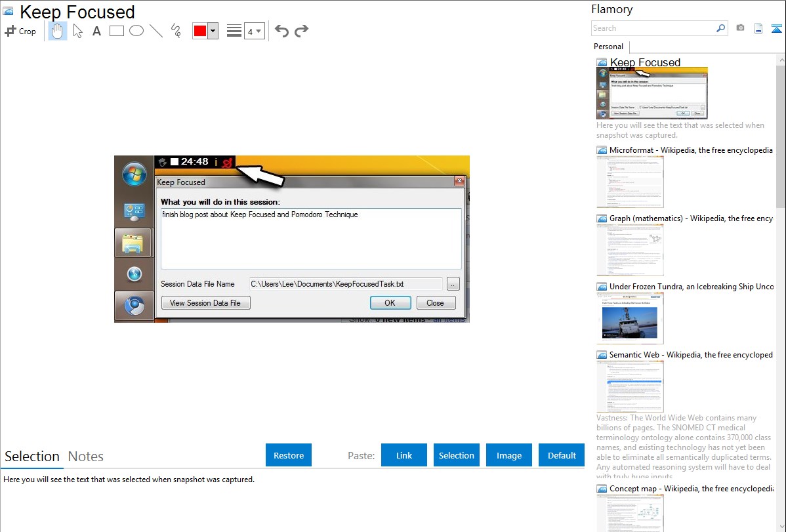786x532 pixels.
Task: Select the rectangle shape tool
Action: point(116,31)
